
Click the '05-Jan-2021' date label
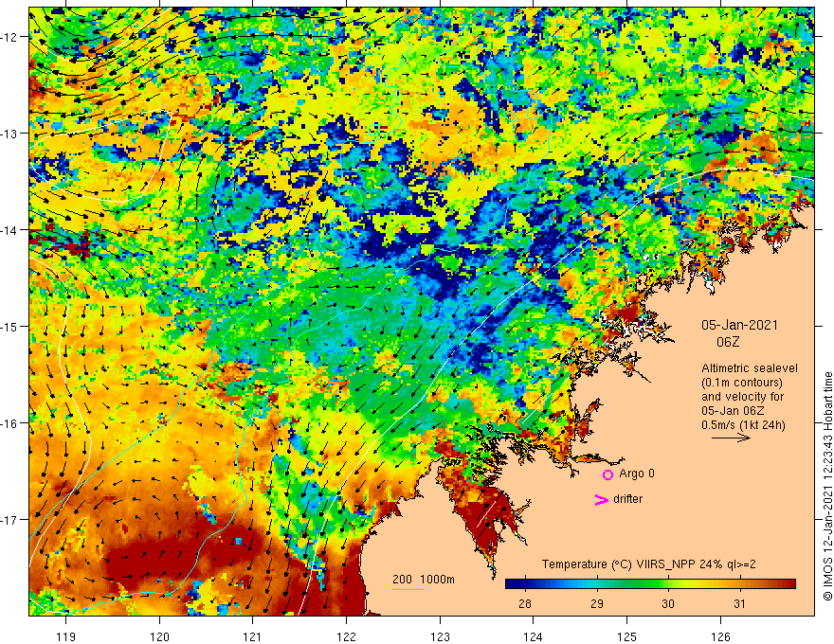click(739, 325)
